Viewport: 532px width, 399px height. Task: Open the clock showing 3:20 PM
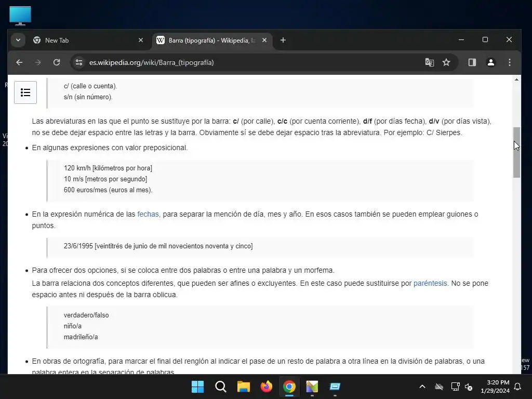click(x=495, y=387)
